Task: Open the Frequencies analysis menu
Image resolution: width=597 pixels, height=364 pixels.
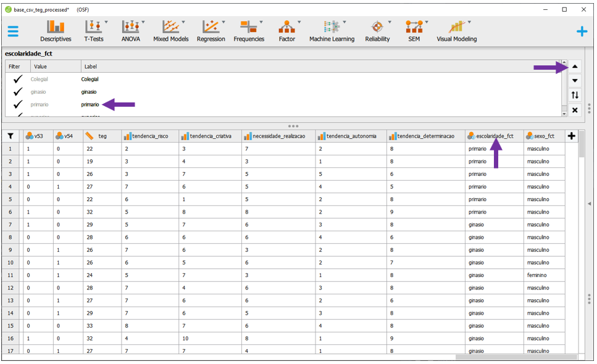Action: click(249, 31)
